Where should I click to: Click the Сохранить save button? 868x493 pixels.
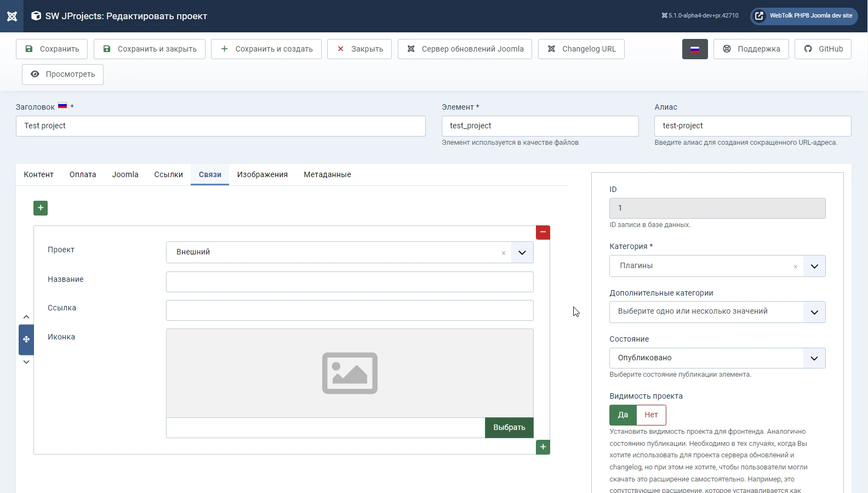tap(52, 49)
